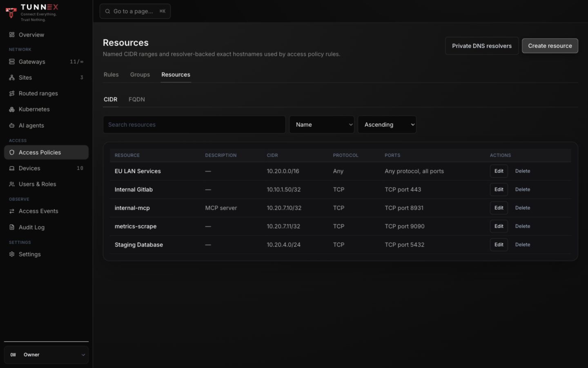The height and width of the screenshot is (368, 588).
Task: Delete the metrics-scrape resource
Action: pyautogui.click(x=523, y=227)
